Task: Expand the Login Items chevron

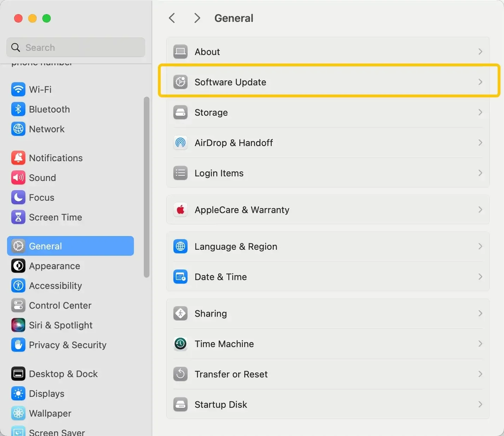Action: 480,173
